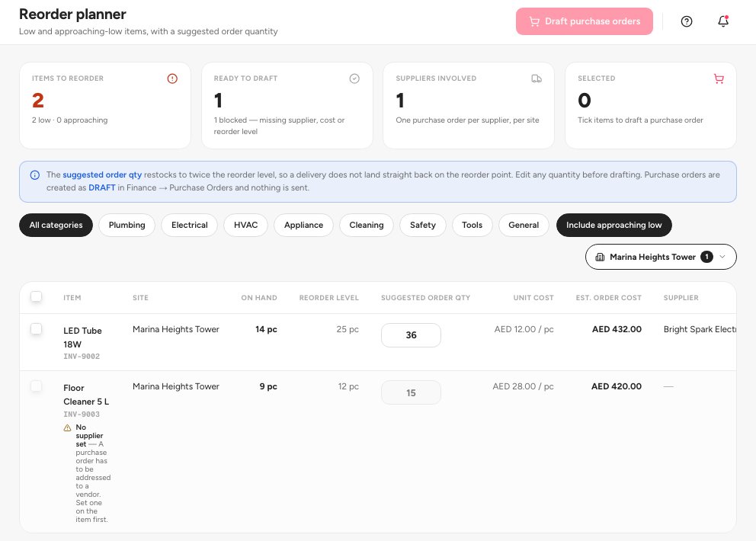Click the Reorder planner page title

click(73, 14)
